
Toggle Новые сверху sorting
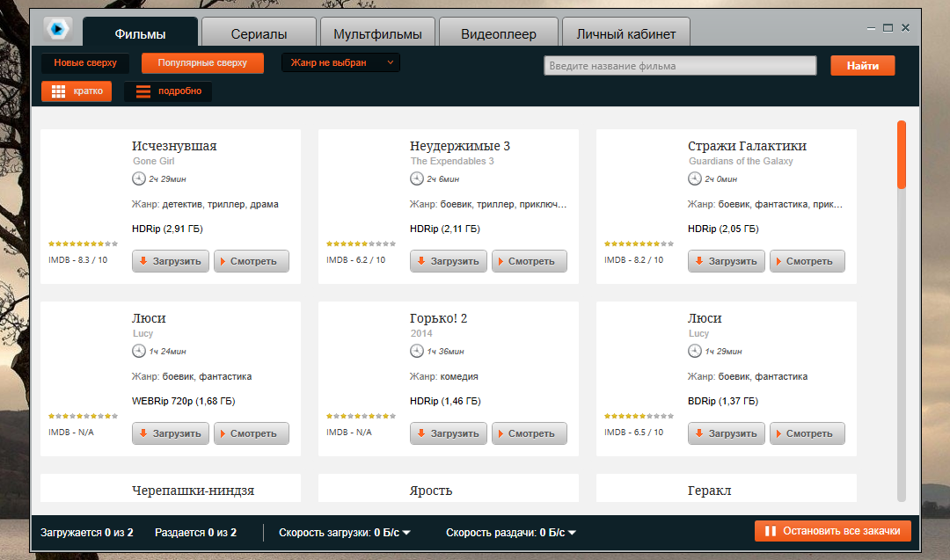point(84,63)
